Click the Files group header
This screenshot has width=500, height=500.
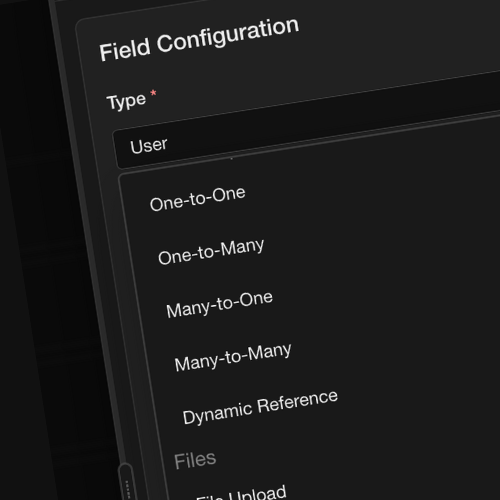(x=195, y=460)
